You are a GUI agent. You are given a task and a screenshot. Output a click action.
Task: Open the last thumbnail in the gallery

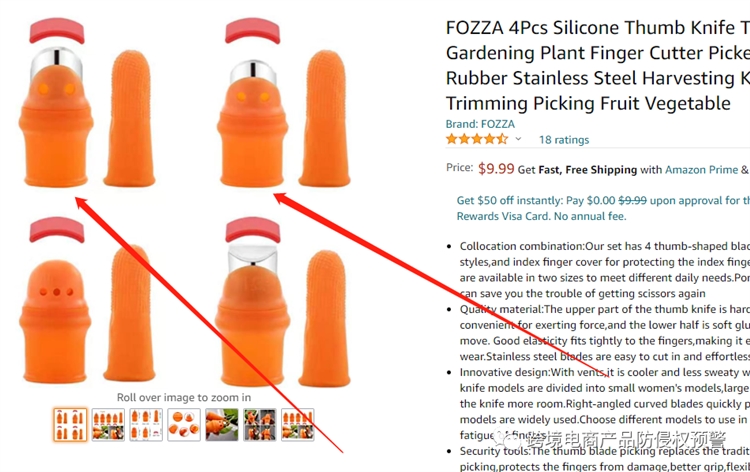tap(298, 424)
